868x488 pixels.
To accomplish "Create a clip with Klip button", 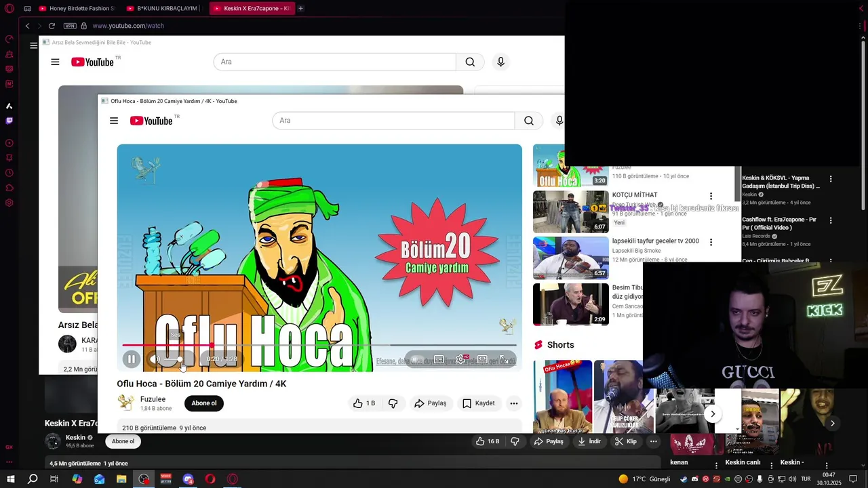I will 625,441.
